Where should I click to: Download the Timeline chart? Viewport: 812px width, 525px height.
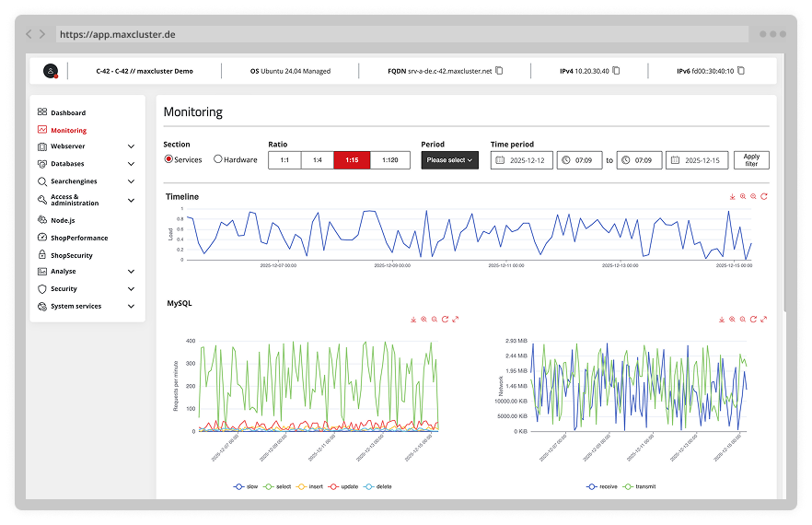pyautogui.click(x=732, y=196)
